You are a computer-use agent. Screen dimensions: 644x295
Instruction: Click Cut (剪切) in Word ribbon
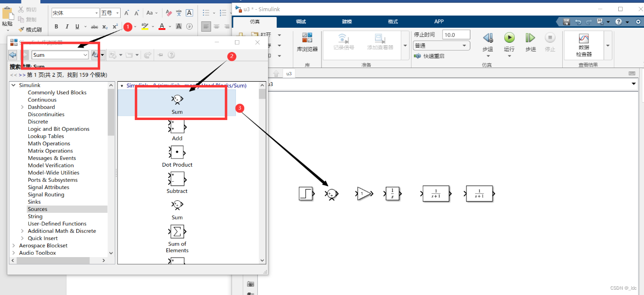(x=27, y=10)
